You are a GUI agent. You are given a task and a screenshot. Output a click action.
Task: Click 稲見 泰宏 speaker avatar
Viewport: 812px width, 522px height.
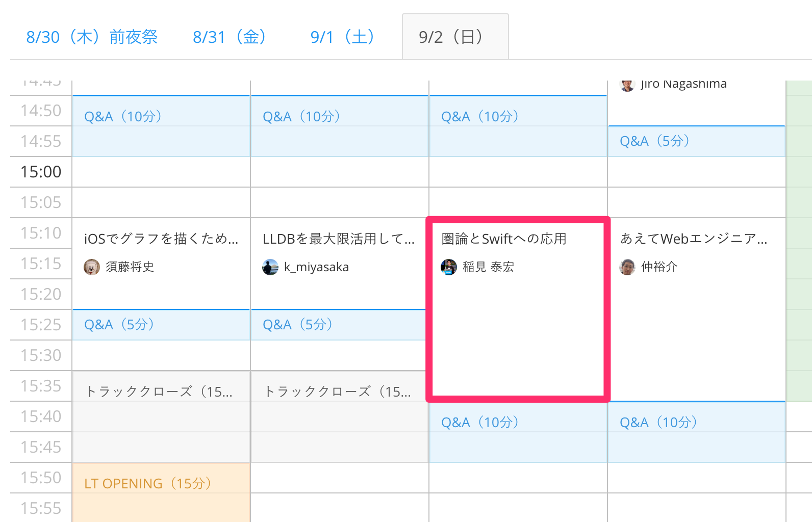449,267
